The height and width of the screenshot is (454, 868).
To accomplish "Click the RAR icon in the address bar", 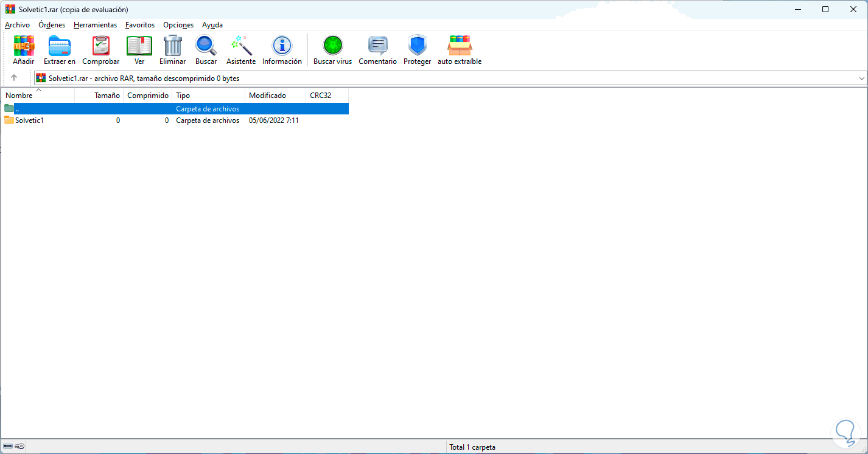I will pos(41,78).
